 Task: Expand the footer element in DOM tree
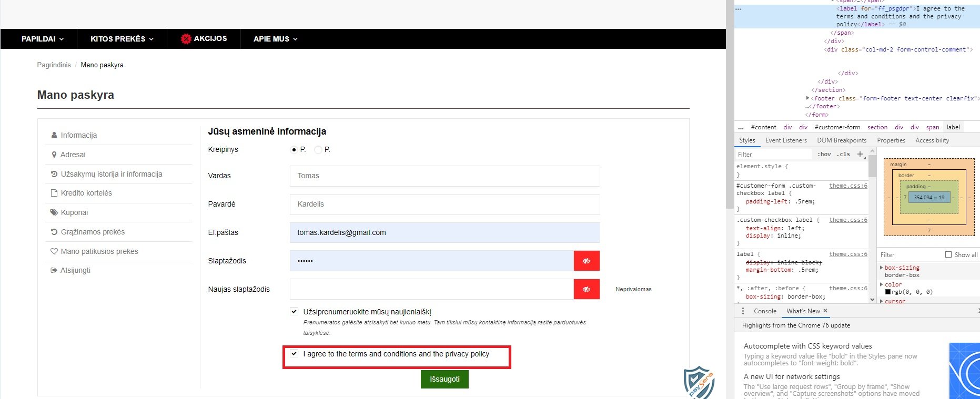807,98
